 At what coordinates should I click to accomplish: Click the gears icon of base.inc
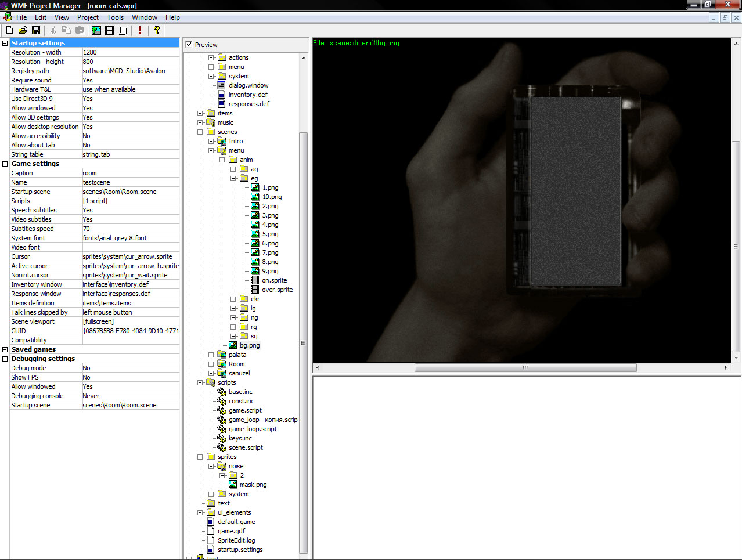coord(222,392)
